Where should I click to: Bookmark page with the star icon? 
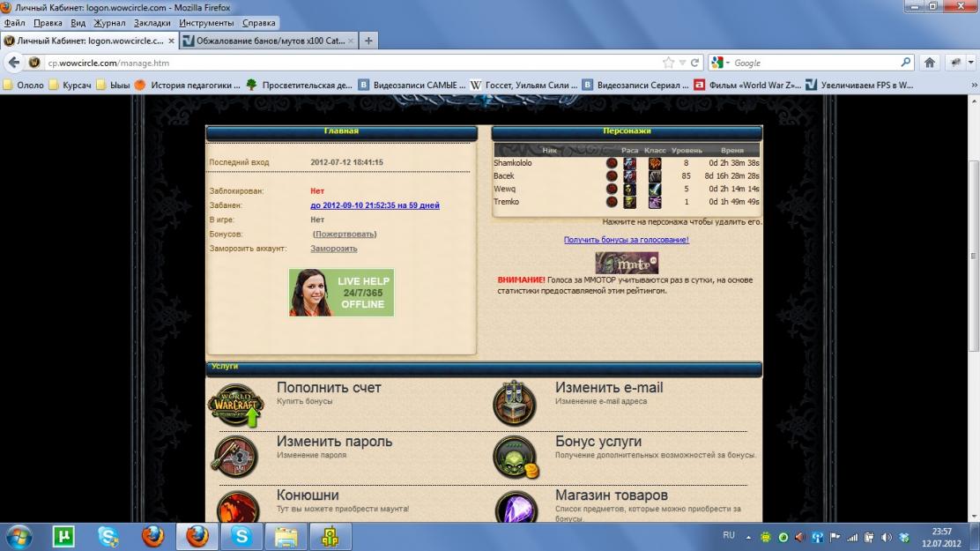tap(669, 63)
